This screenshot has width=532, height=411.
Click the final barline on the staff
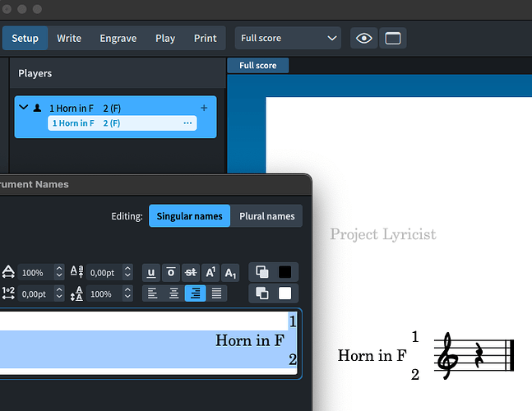[510, 355]
